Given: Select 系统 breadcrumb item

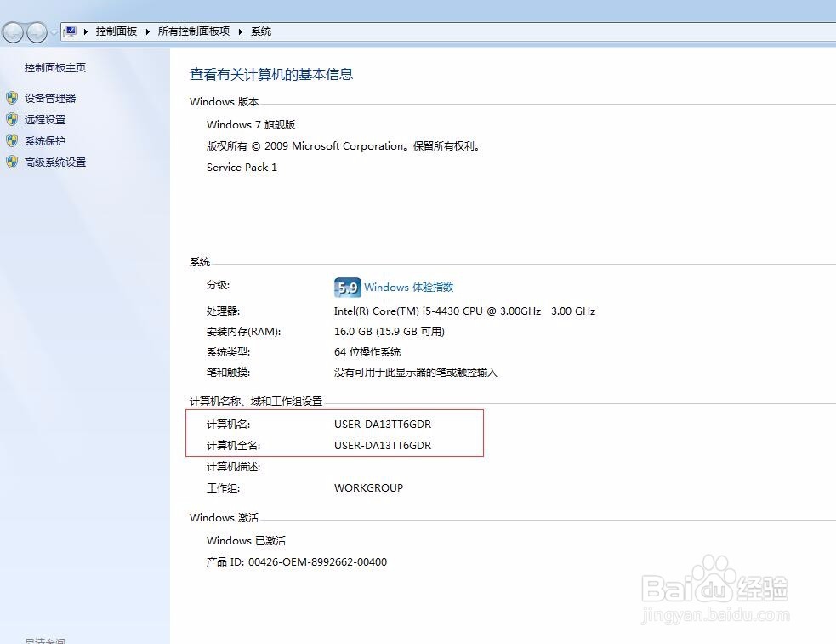Looking at the screenshot, I should tap(261, 31).
